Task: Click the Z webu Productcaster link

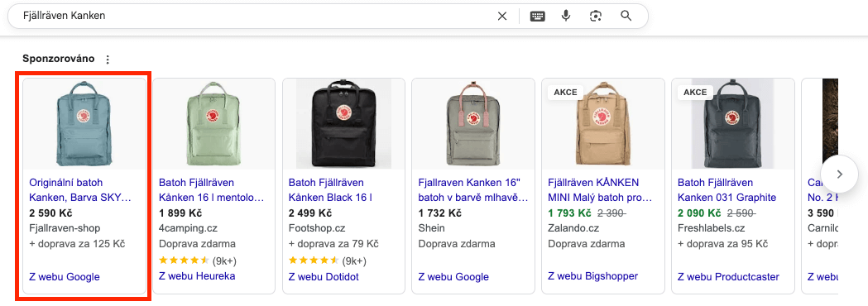Action: pyautogui.click(x=728, y=276)
